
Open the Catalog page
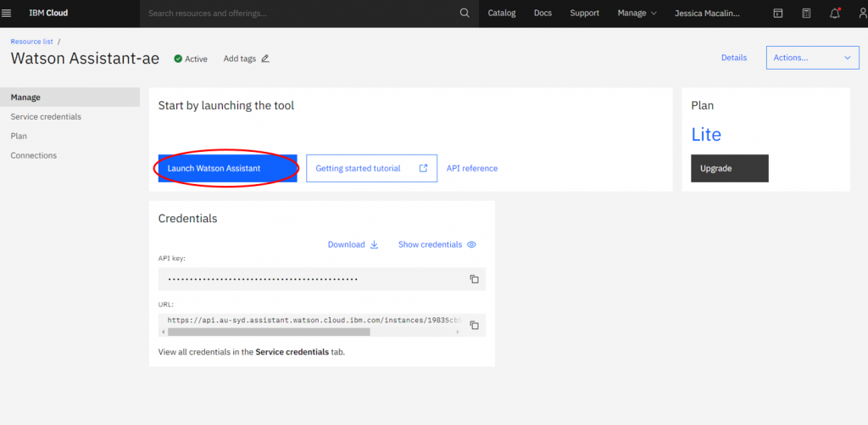click(502, 13)
